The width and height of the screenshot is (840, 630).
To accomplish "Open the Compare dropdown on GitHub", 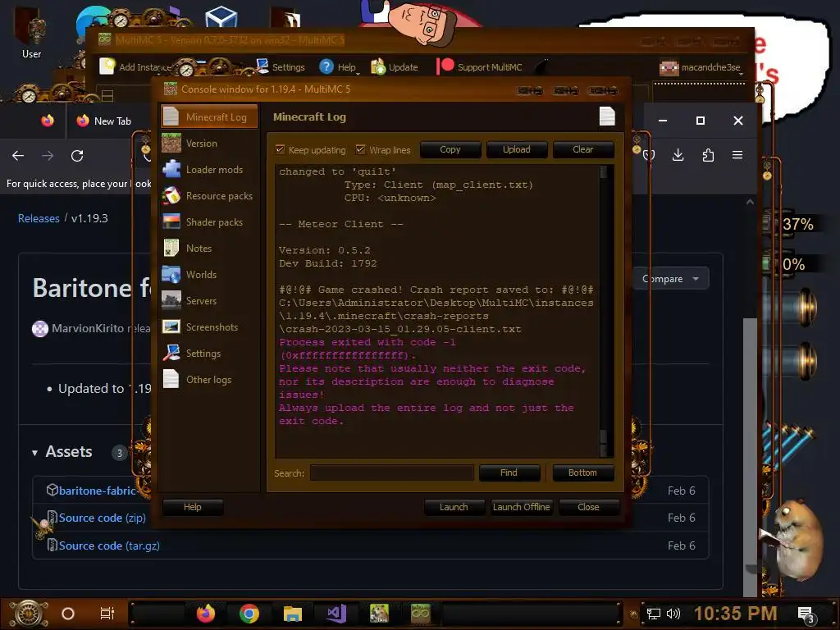I will pyautogui.click(x=671, y=279).
